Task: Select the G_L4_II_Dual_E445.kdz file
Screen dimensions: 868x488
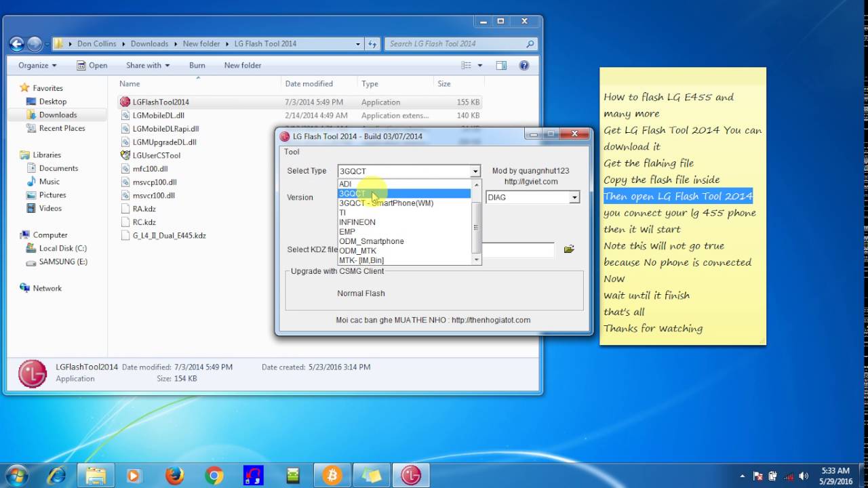Action: pyautogui.click(x=169, y=235)
